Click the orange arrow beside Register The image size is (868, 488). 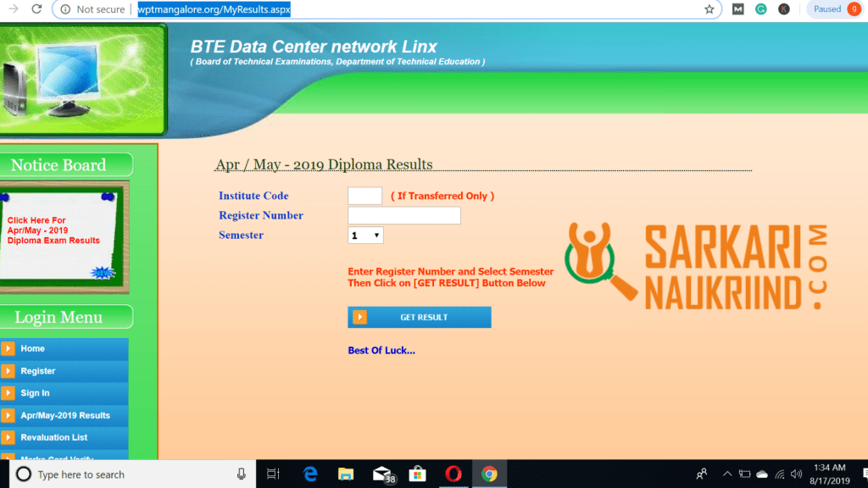pyautogui.click(x=8, y=371)
